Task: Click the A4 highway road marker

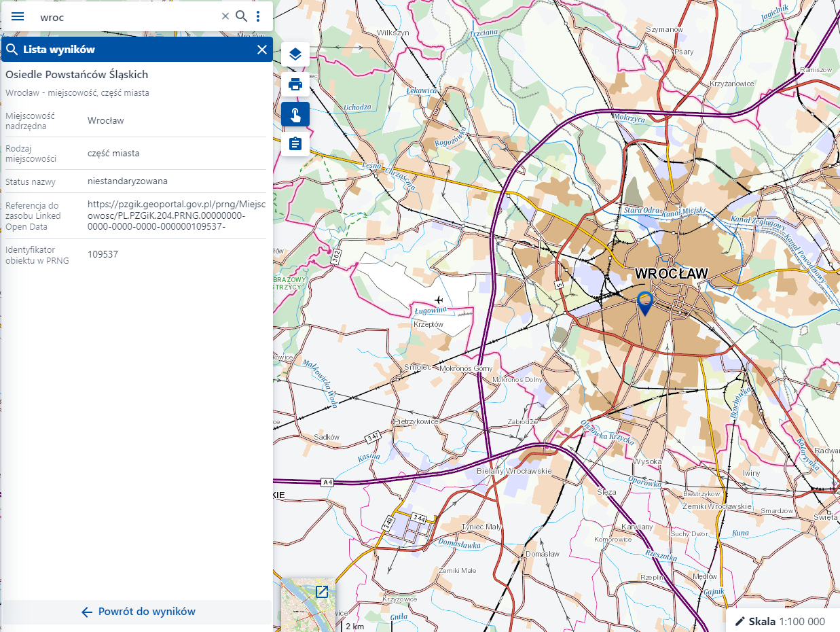Action: (x=328, y=482)
